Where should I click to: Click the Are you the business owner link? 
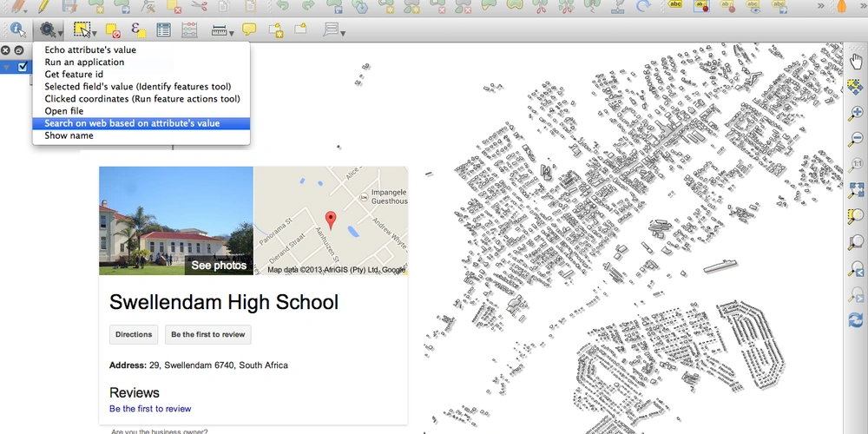point(160,431)
